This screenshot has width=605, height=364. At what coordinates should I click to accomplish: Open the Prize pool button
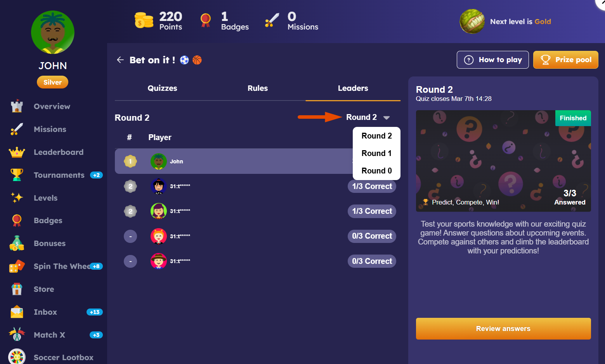pyautogui.click(x=565, y=60)
